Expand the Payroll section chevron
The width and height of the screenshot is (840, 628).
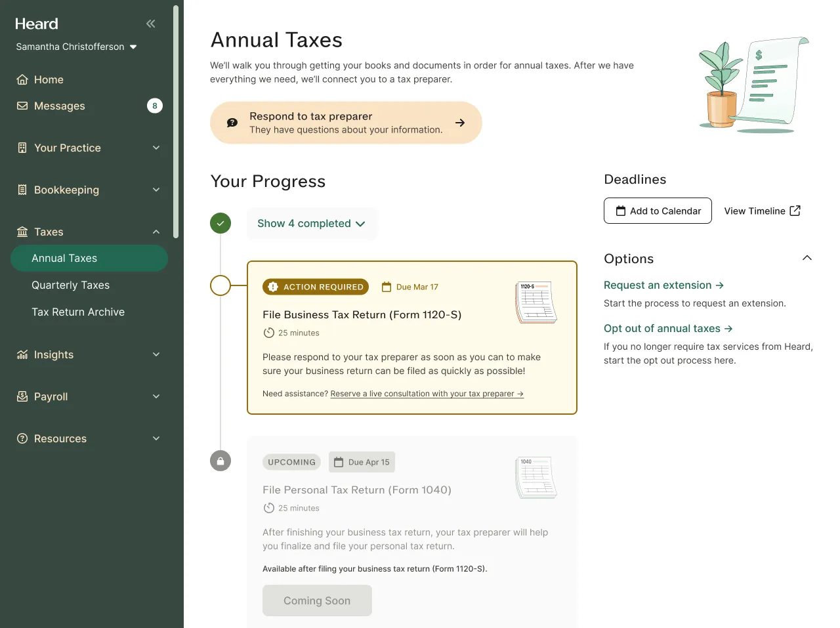tap(156, 396)
